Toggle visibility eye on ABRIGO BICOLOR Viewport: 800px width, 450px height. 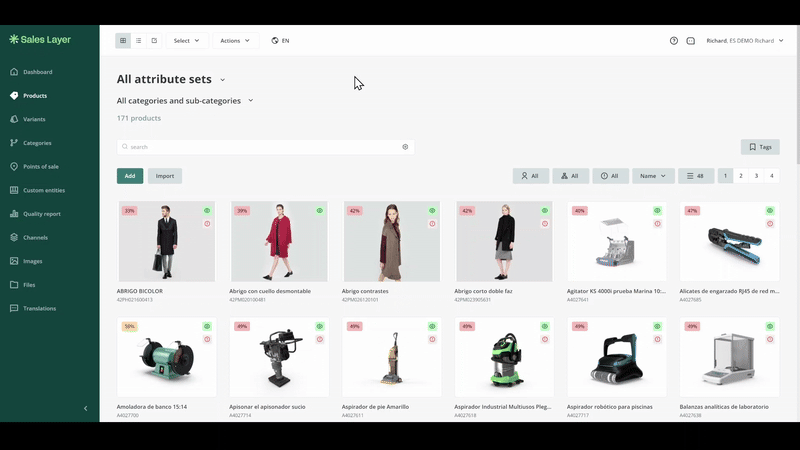(207, 210)
